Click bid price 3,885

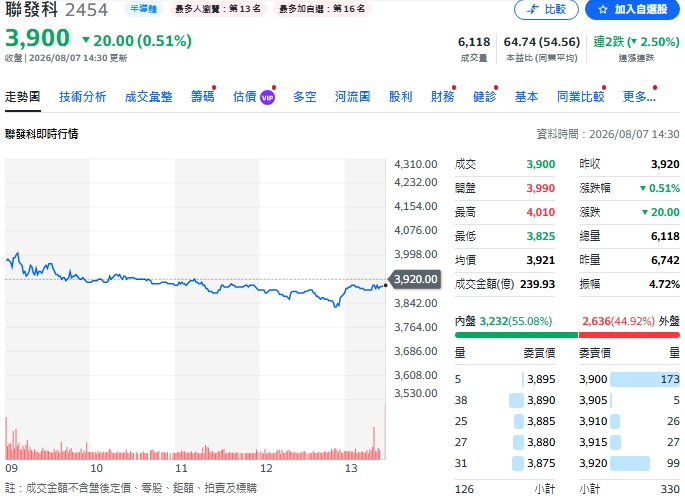click(541, 421)
